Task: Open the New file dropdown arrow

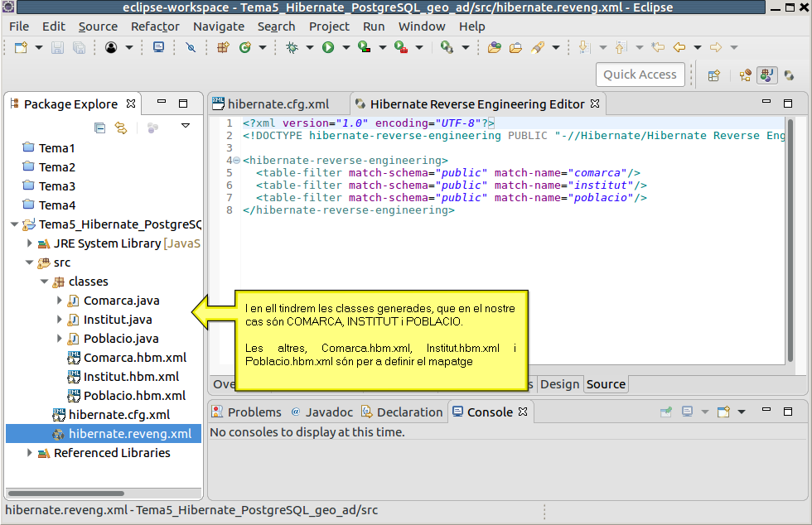Action: click(39, 48)
